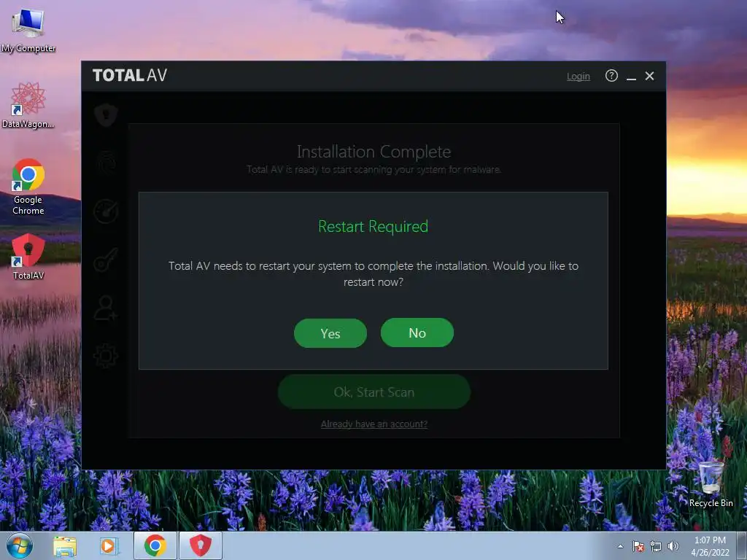The width and height of the screenshot is (747, 560).
Task: Open the add user sidebar icon
Action: tap(106, 308)
